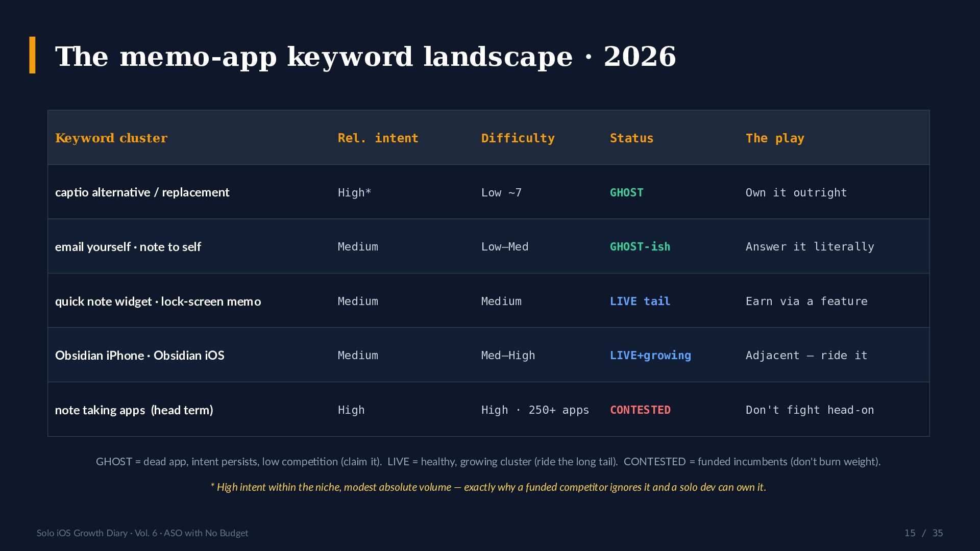This screenshot has height=551, width=980.
Task: Click the 'GHOST-ish' status label
Action: pyautogui.click(x=640, y=247)
